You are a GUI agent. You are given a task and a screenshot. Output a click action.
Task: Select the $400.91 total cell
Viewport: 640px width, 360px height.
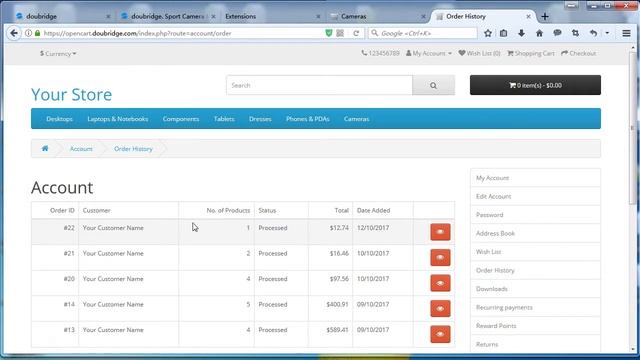337,304
